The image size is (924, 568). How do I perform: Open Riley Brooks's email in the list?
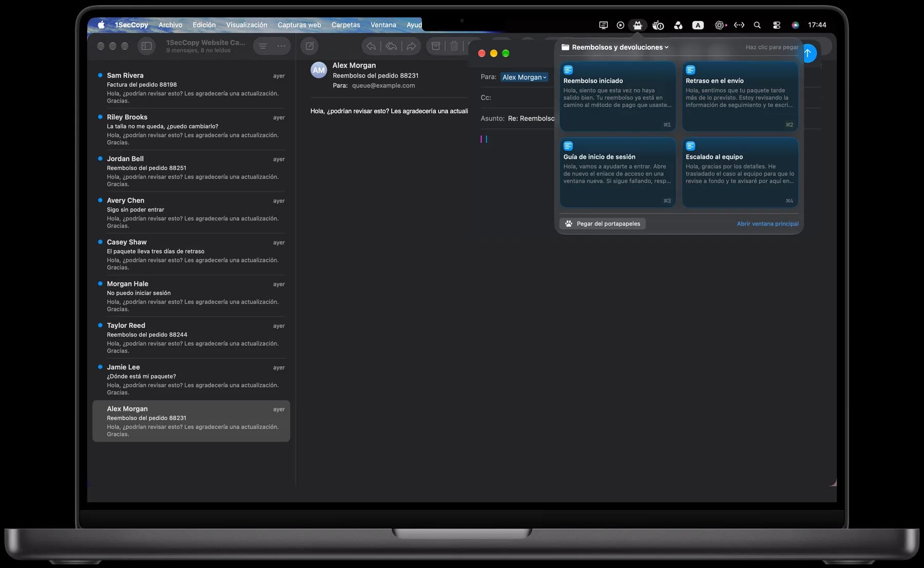tap(191, 129)
